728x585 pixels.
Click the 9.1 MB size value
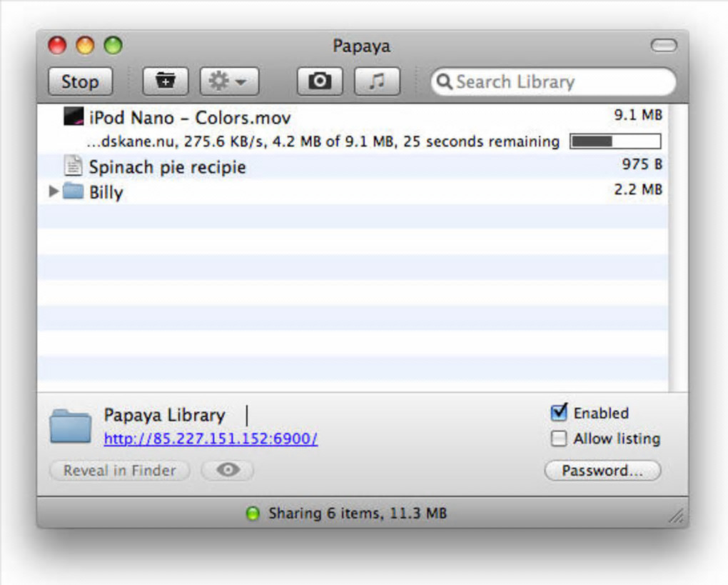tap(638, 115)
